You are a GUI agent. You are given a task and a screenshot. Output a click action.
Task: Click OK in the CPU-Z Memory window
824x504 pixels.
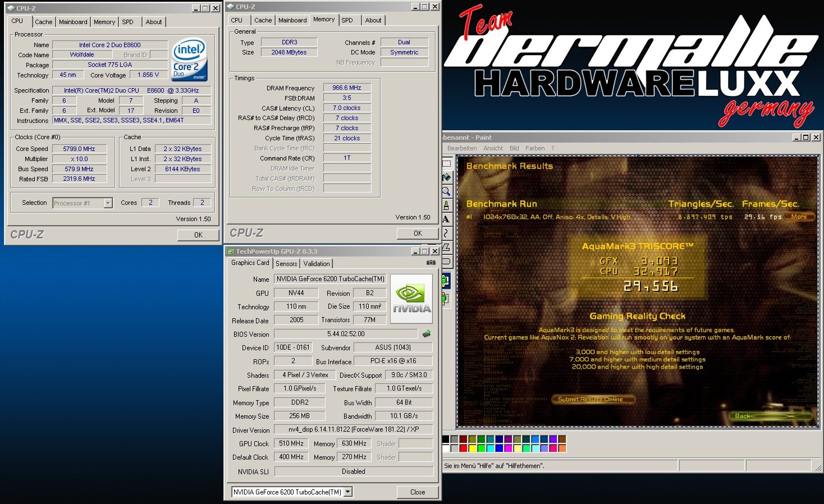[x=418, y=233]
